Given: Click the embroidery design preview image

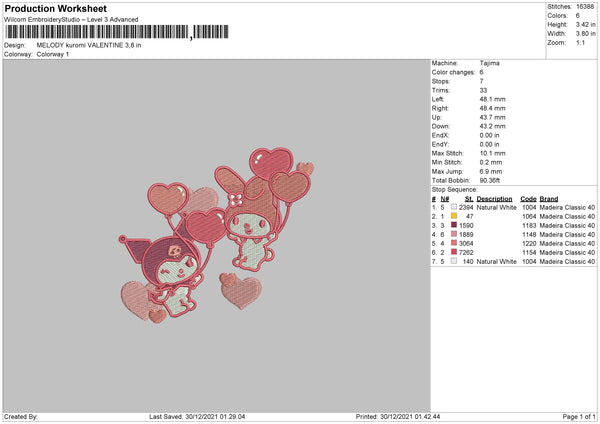Looking at the screenshot, I should coord(217,236).
